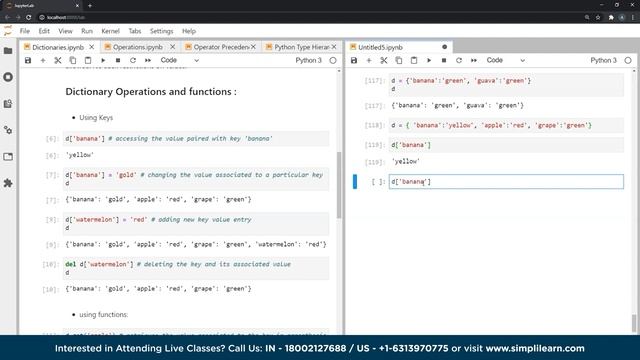Screen dimensions: 640x360
Task: Open the Kernel menu
Action: [111, 31]
